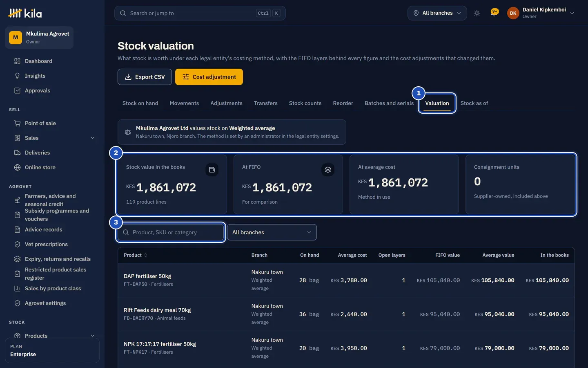
Task: Open the Reorder tab
Action: tap(343, 103)
